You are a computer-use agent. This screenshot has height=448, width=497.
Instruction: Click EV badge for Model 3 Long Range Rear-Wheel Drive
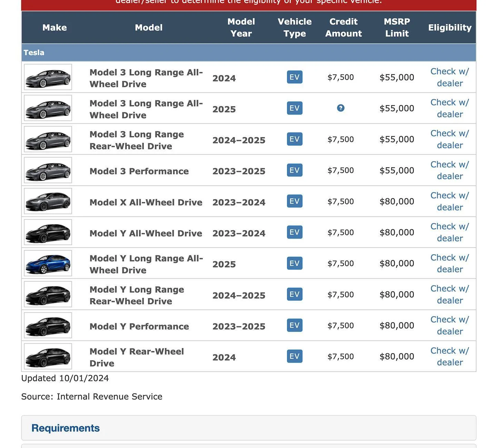[295, 139]
